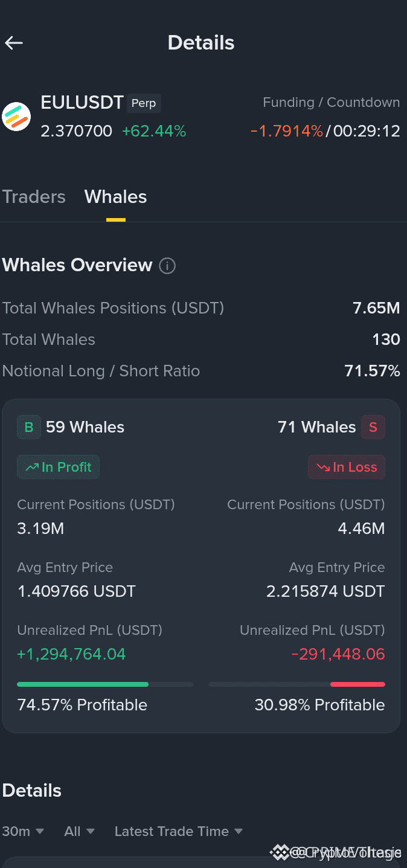Expand the All filter dropdown
Screen dimensions: 407x868
tap(79, 831)
